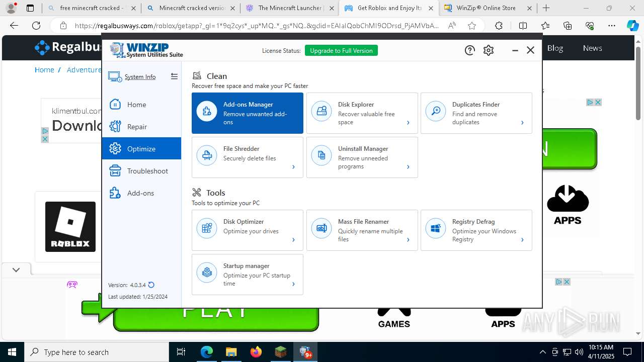Switch to The Minecraft Launcher tab
This screenshot has height=362, width=644.
tap(290, 8)
